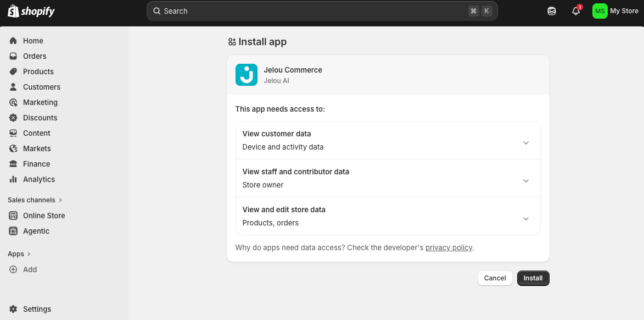644x320 pixels.
Task: Click the K shortcut key badge
Action: [x=486, y=11]
